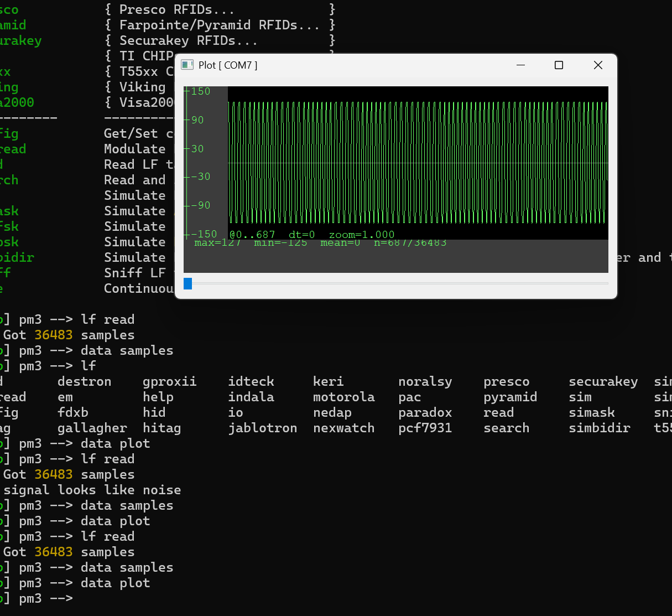This screenshot has width=672, height=616.
Task: Click 'nedap' in the lf command list
Action: click(332, 413)
